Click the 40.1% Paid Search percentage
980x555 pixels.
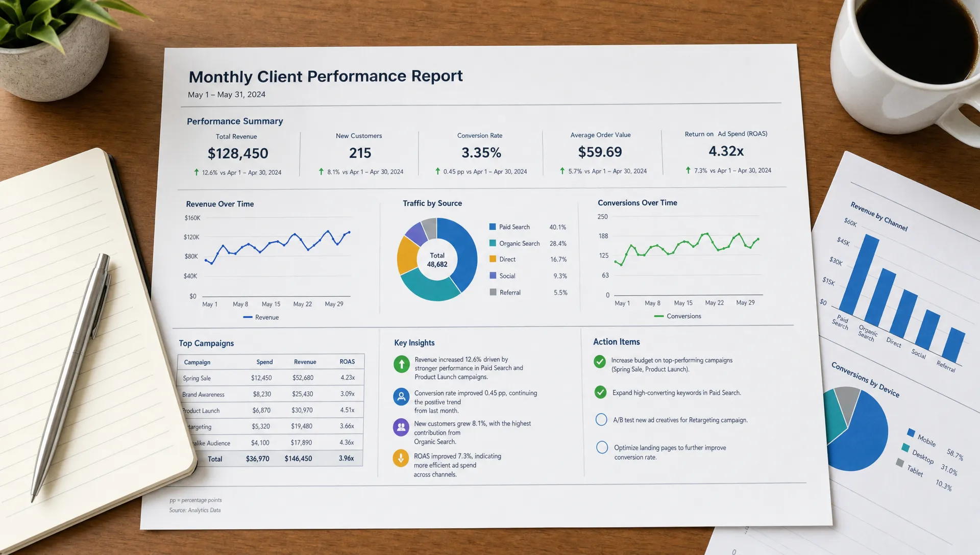point(557,227)
